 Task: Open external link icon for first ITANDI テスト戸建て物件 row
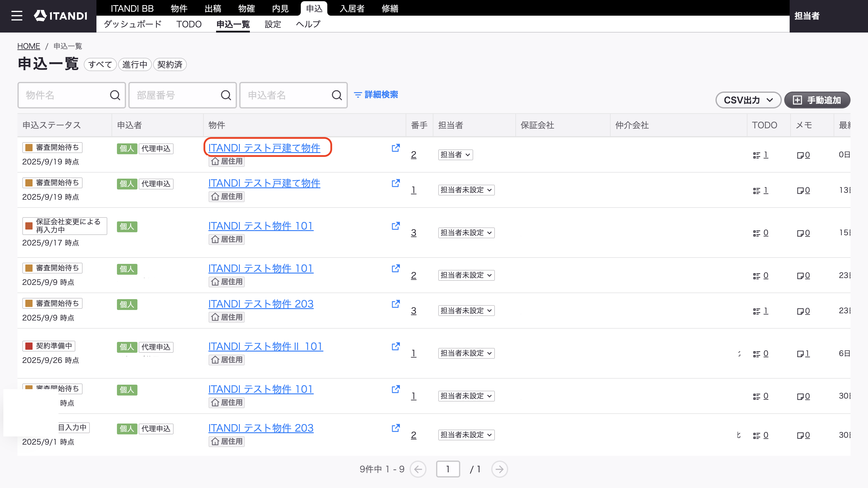coord(396,148)
